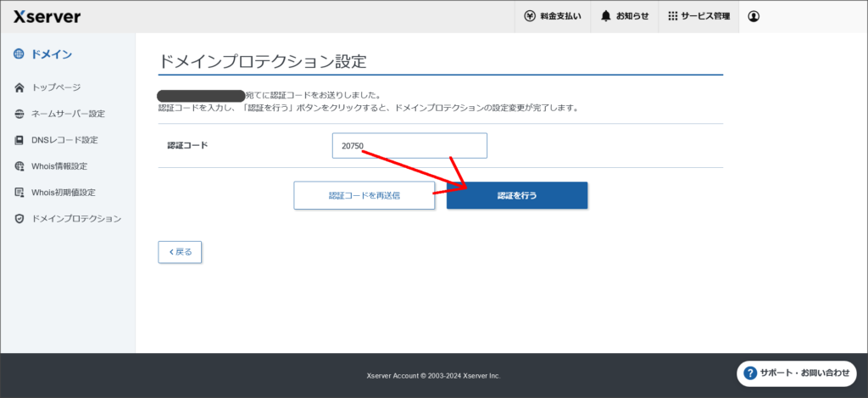Click the 認証コードを再送信 button
Image resolution: width=868 pixels, height=398 pixels.
coord(364,195)
